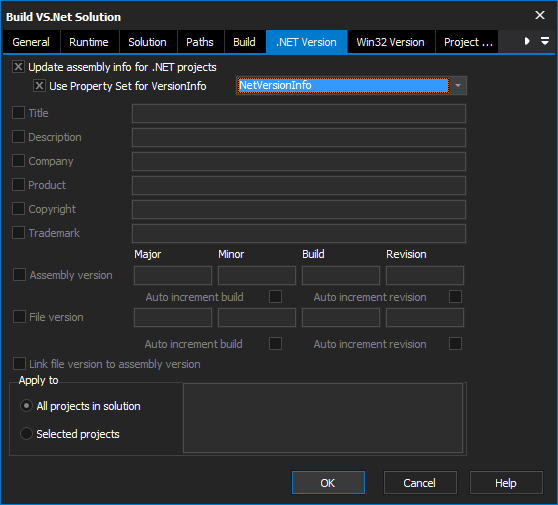Screen dimensions: 558x505
Task: Go to the Win32 Version tab
Action: 391,42
